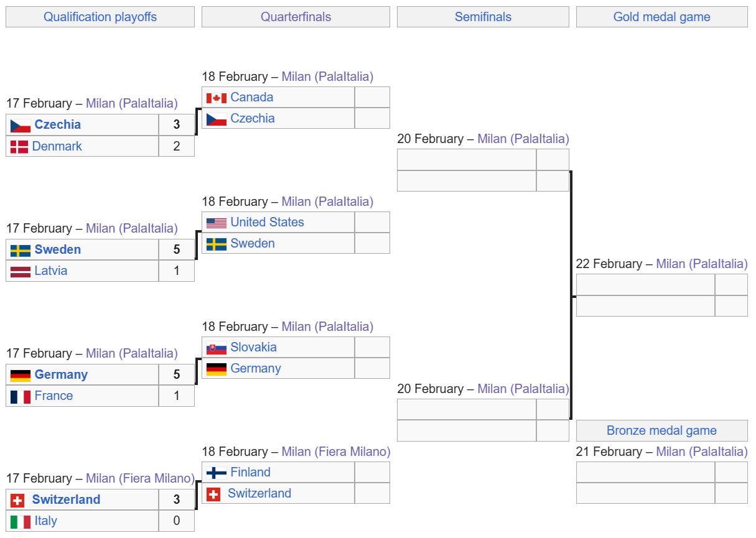Click the Finland flag icon
Viewport: 756px width, 538px height.
(x=216, y=473)
